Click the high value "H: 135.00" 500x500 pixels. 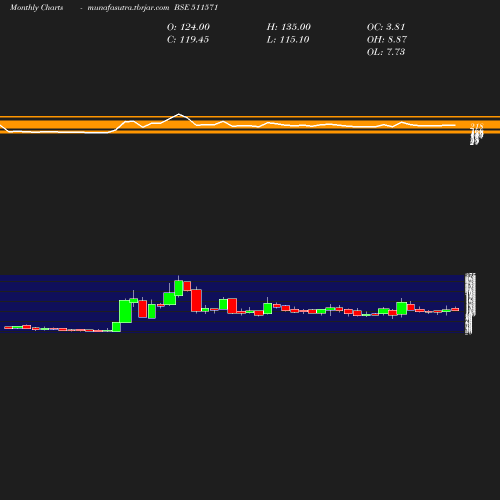pos(289,27)
